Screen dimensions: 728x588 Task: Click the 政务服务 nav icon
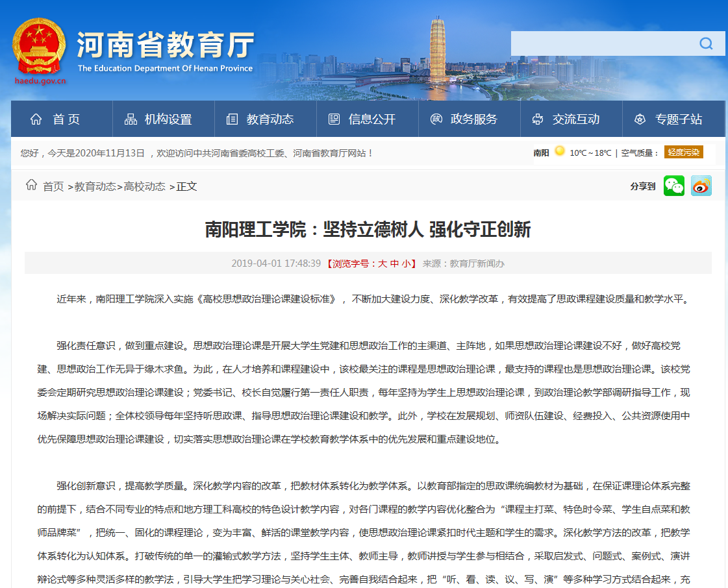pyautogui.click(x=436, y=119)
